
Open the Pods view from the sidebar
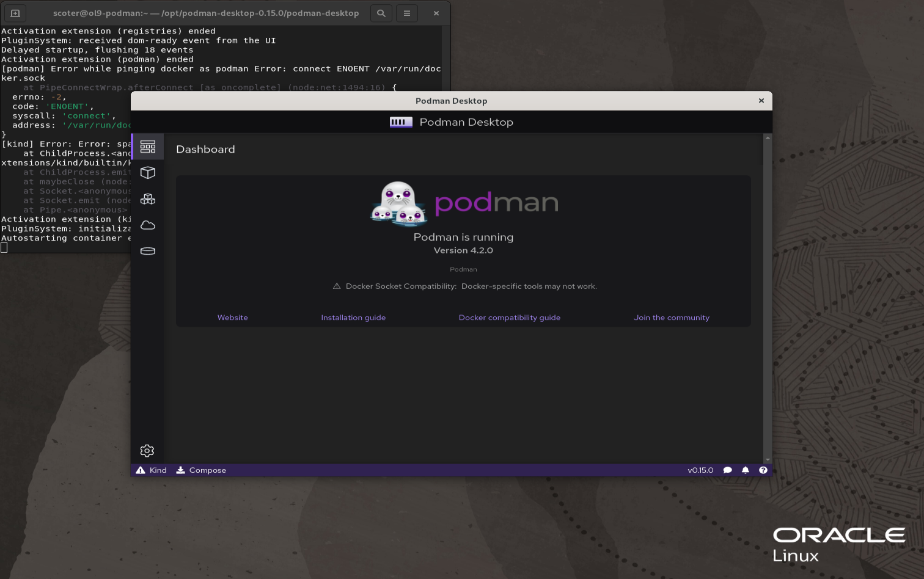point(148,199)
